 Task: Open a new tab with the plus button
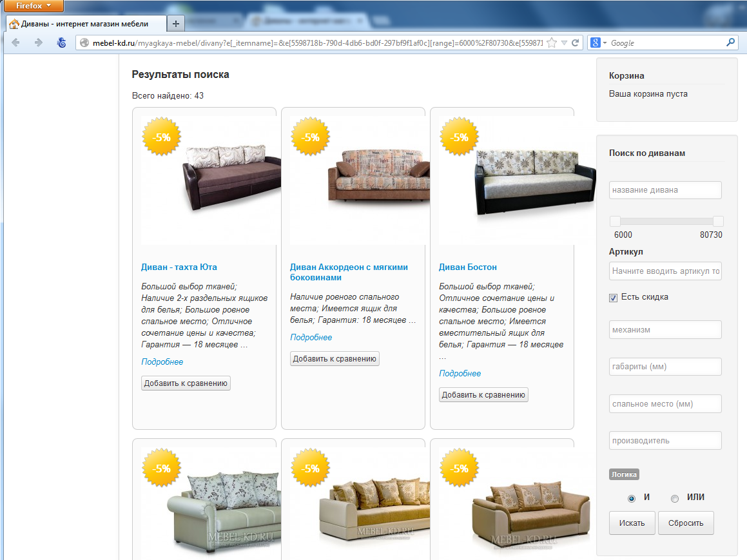(176, 23)
